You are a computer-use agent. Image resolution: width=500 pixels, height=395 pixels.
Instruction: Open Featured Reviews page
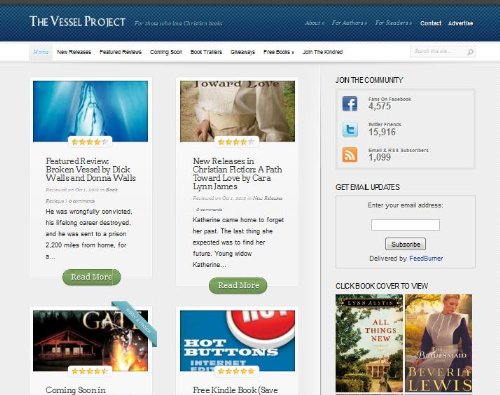120,52
